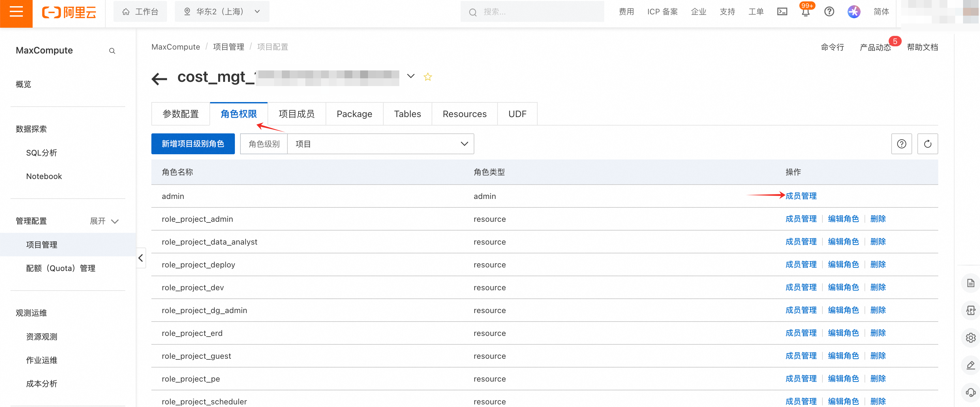Click the document icon on right rail

971,283
